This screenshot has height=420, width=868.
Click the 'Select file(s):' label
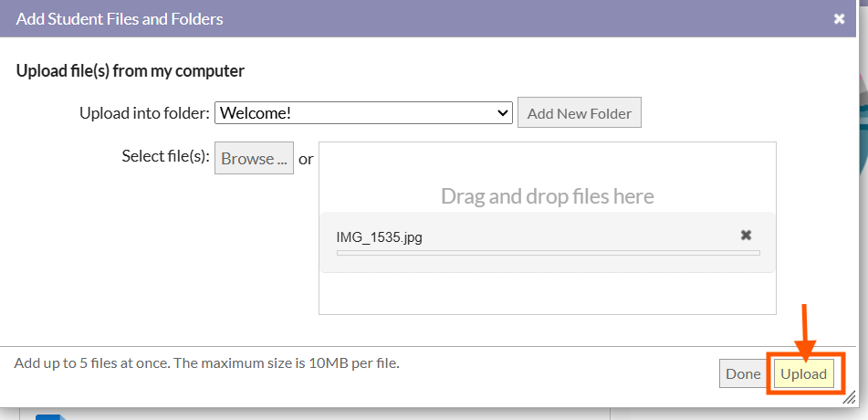[x=165, y=156]
